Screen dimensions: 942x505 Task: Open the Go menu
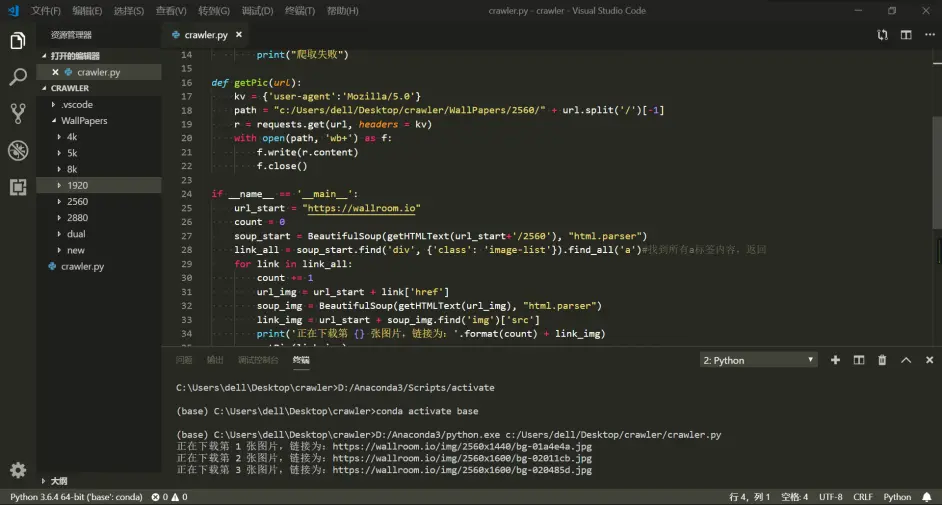click(x=214, y=11)
